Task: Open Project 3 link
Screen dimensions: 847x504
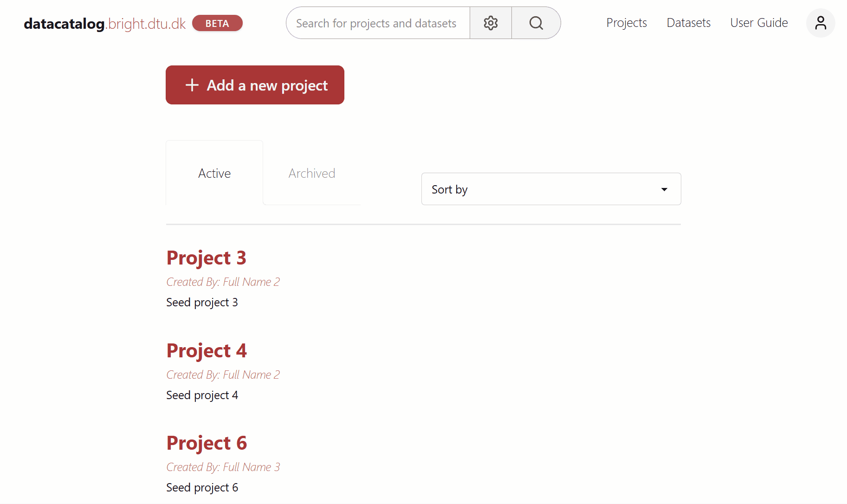Action: 206,258
